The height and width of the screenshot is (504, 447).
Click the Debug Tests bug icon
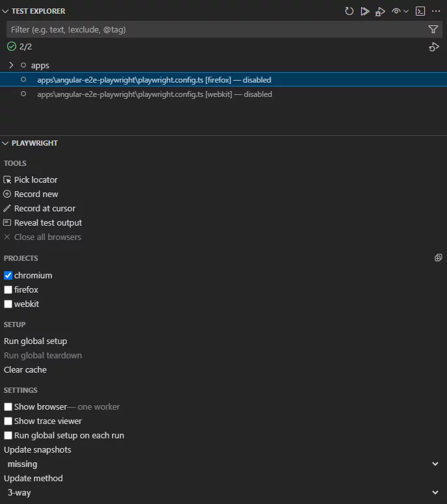[381, 11]
